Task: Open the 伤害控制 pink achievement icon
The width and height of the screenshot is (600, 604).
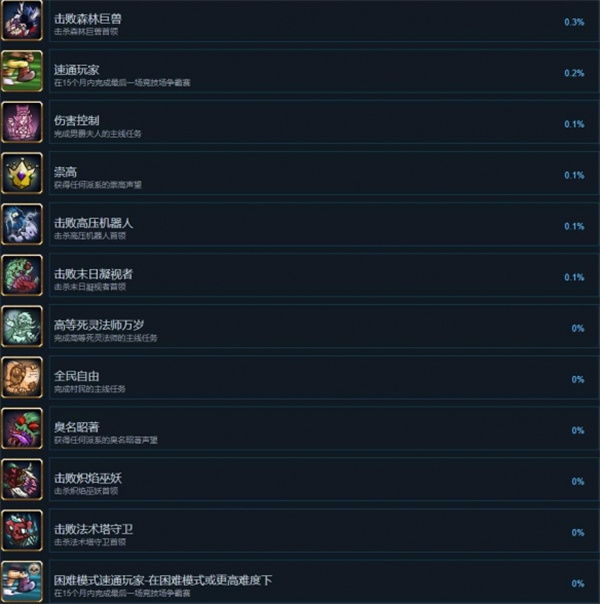Action: pos(22,122)
